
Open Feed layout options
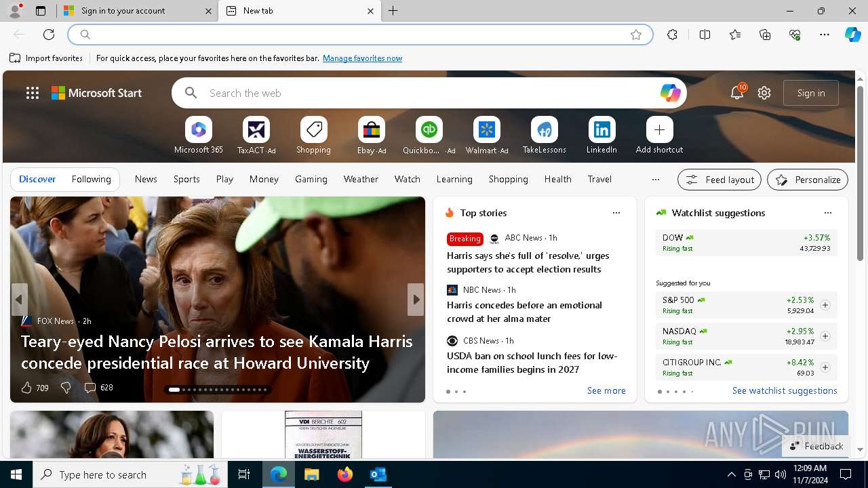point(719,180)
